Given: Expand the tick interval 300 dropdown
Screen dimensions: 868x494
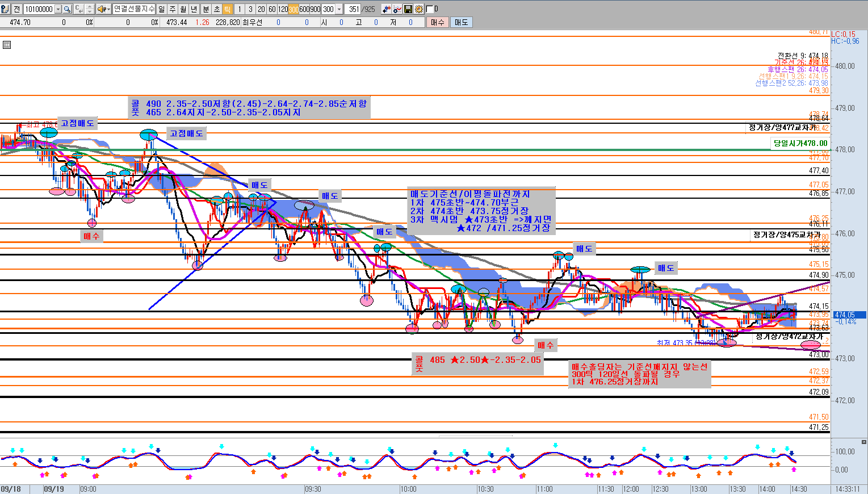Looking at the screenshot, I should click(339, 9).
